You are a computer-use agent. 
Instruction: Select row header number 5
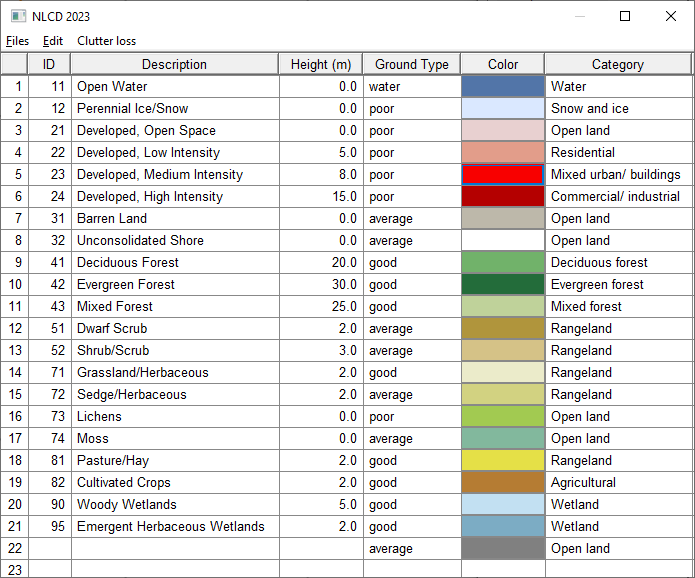tap(17, 174)
